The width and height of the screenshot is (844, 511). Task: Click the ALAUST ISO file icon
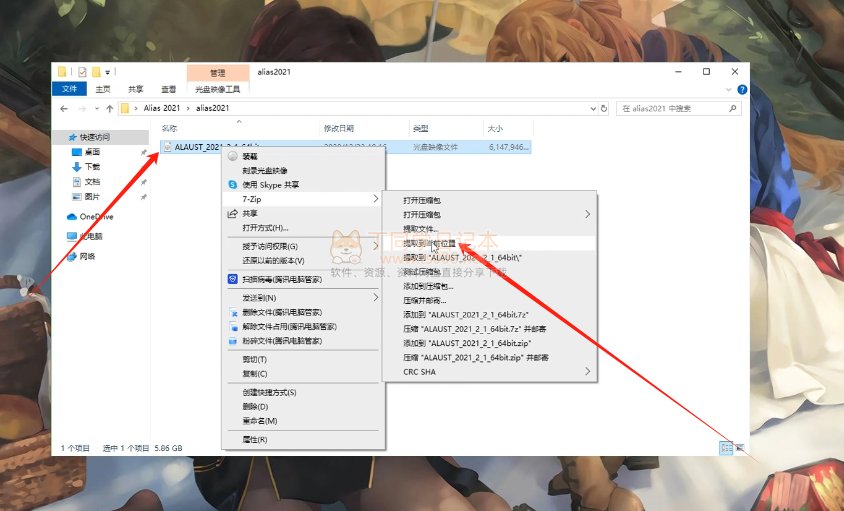167,147
